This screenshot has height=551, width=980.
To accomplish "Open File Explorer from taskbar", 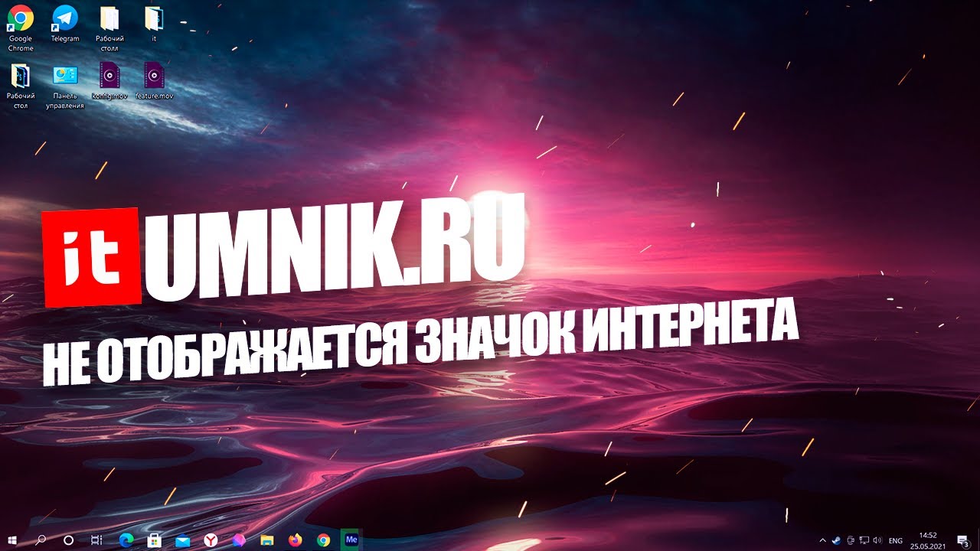I will [267, 540].
